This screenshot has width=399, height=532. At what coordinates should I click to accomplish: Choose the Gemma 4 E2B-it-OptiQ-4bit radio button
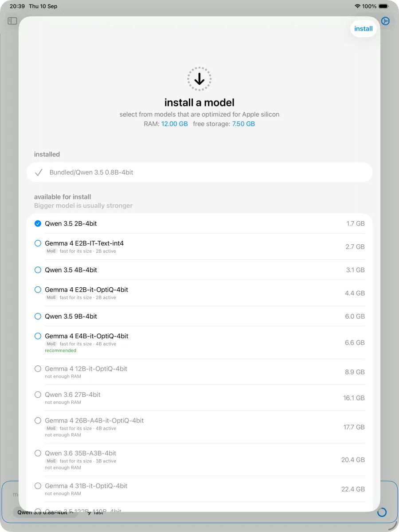[38, 289]
